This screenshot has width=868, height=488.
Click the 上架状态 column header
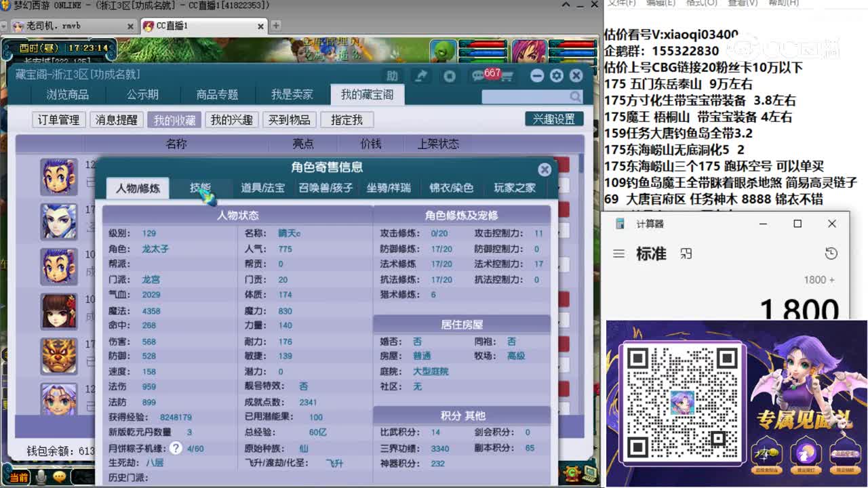[x=438, y=144]
